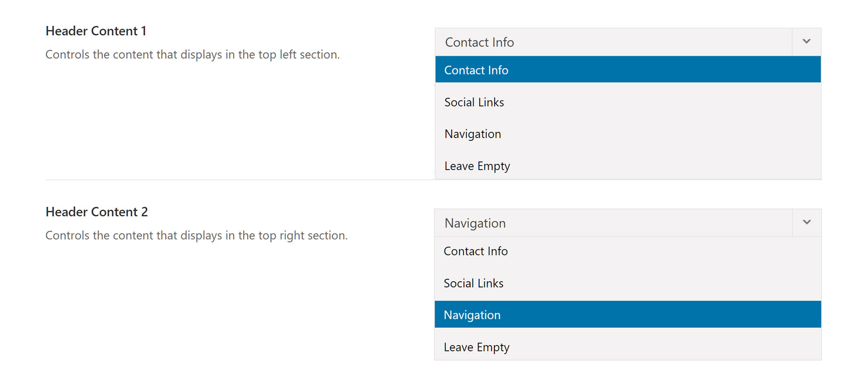The image size is (868, 385).
Task: Click the Header Content 1 heading
Action: (96, 31)
